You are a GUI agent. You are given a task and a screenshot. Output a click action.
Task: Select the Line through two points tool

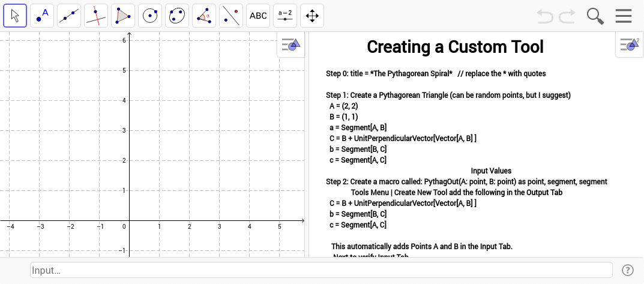tap(69, 16)
